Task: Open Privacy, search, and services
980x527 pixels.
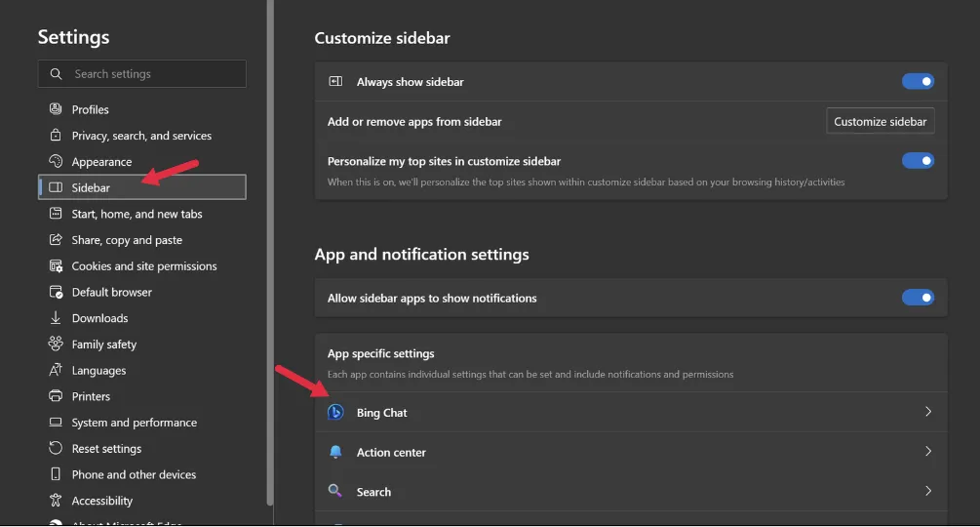Action: [141, 136]
